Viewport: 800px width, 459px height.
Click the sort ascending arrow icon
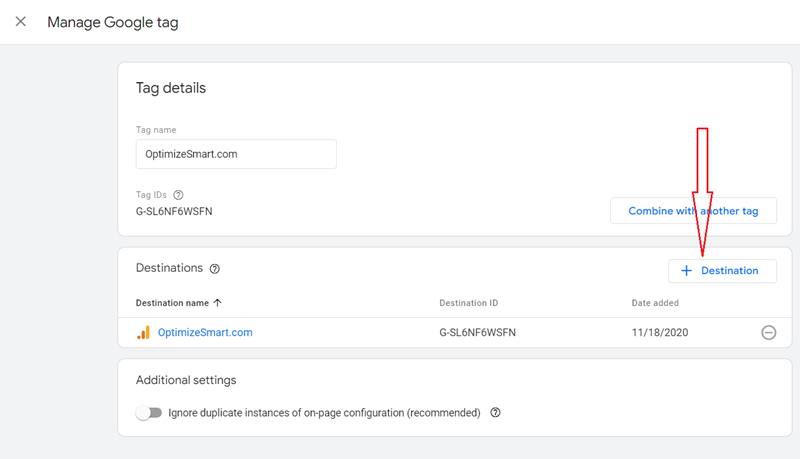click(218, 302)
